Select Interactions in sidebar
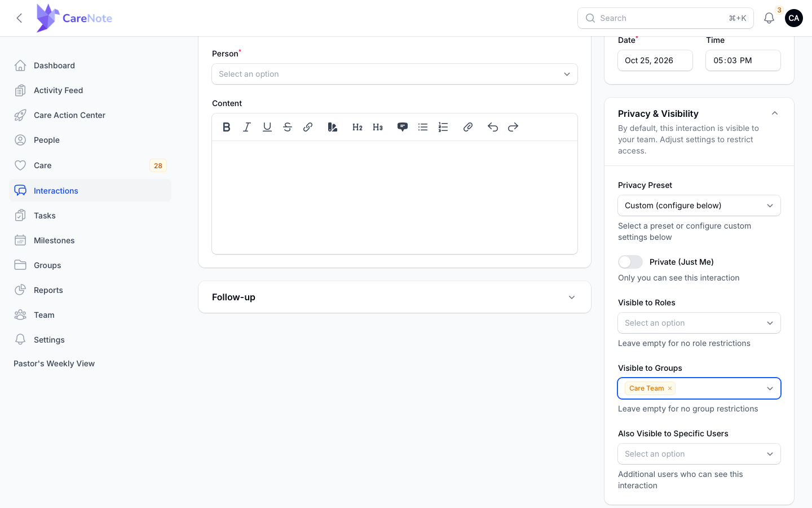The image size is (812, 508). point(90,191)
